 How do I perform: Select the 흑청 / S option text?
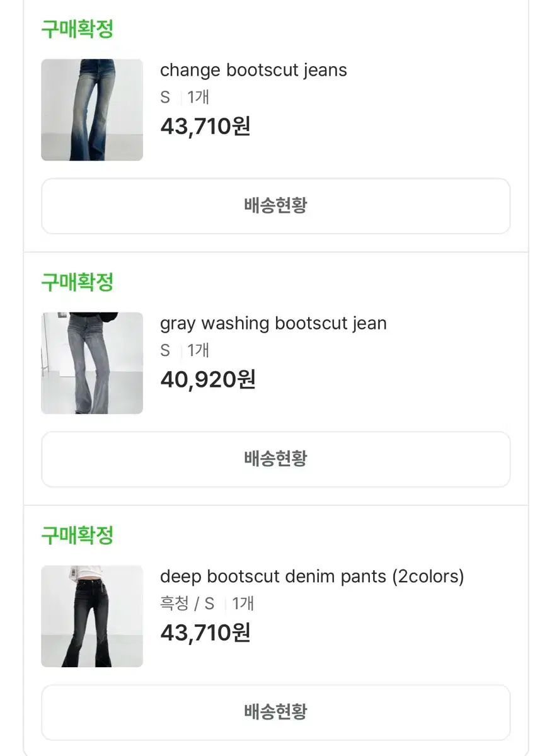coord(187,604)
